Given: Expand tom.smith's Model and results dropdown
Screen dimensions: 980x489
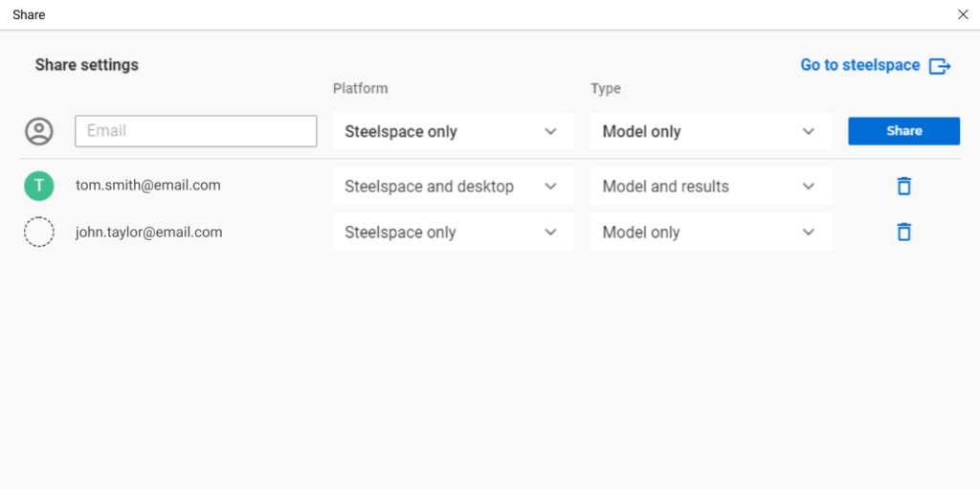Looking at the screenshot, I should 711,187.
